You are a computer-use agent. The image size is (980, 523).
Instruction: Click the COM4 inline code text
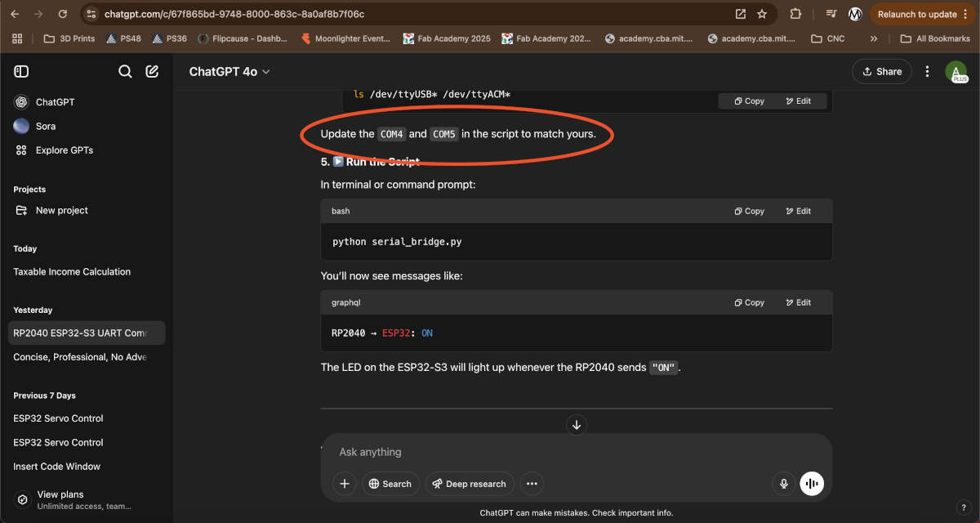(x=392, y=134)
